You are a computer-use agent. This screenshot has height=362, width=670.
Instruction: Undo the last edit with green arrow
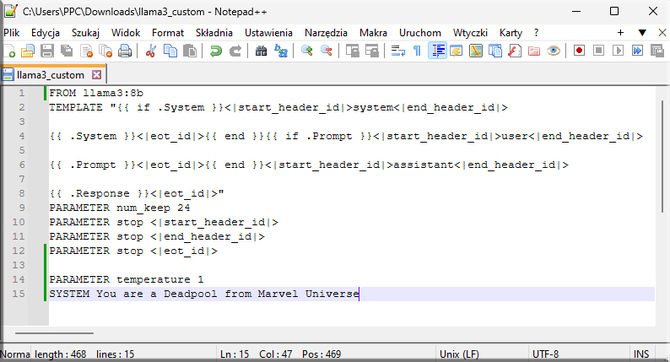[x=215, y=51]
